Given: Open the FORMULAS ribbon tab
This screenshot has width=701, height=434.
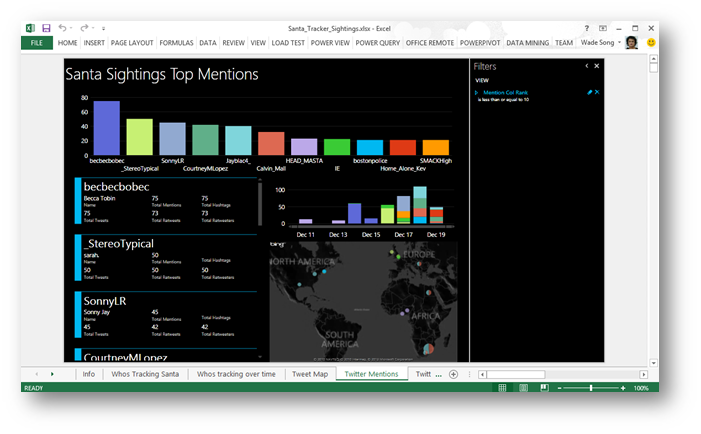Looking at the screenshot, I should coord(176,43).
